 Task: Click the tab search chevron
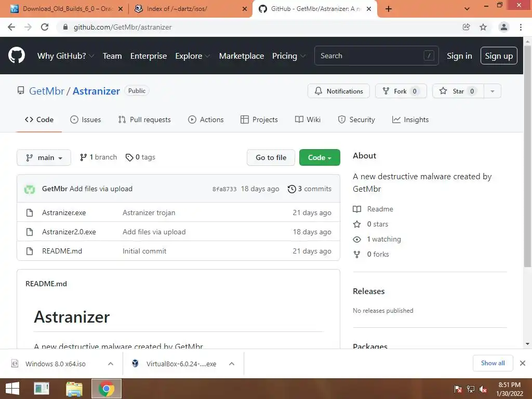tap(467, 9)
